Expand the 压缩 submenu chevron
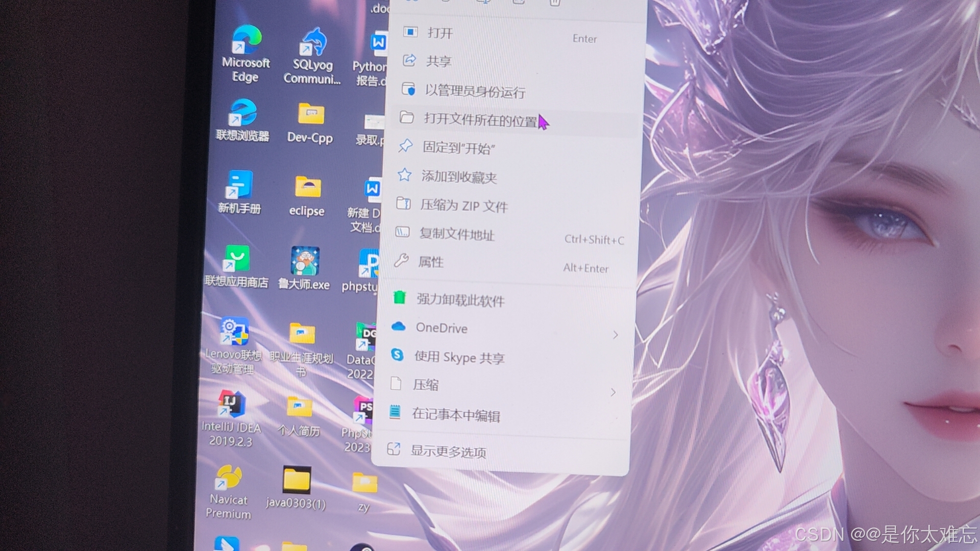This screenshot has height=551, width=980. (613, 392)
